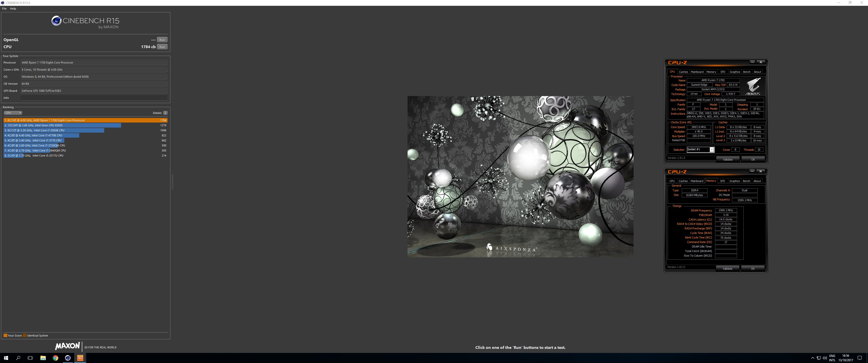The width and height of the screenshot is (868, 363).
Task: Click OK in the bottom CPU-Z window
Action: (753, 269)
